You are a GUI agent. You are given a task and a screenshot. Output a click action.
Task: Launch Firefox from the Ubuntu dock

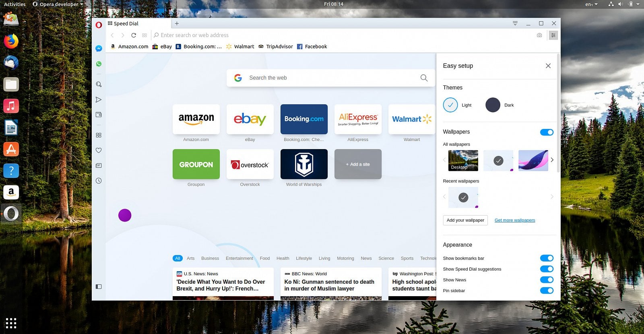click(11, 41)
